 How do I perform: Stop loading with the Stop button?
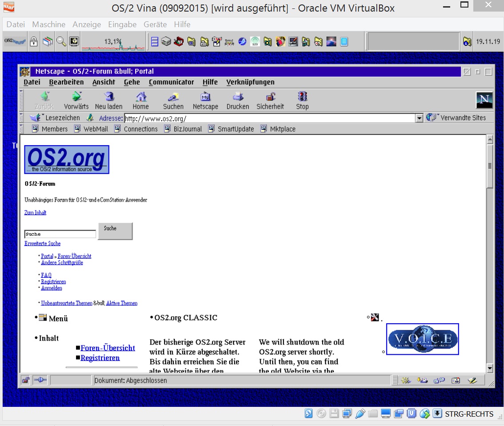tap(302, 101)
